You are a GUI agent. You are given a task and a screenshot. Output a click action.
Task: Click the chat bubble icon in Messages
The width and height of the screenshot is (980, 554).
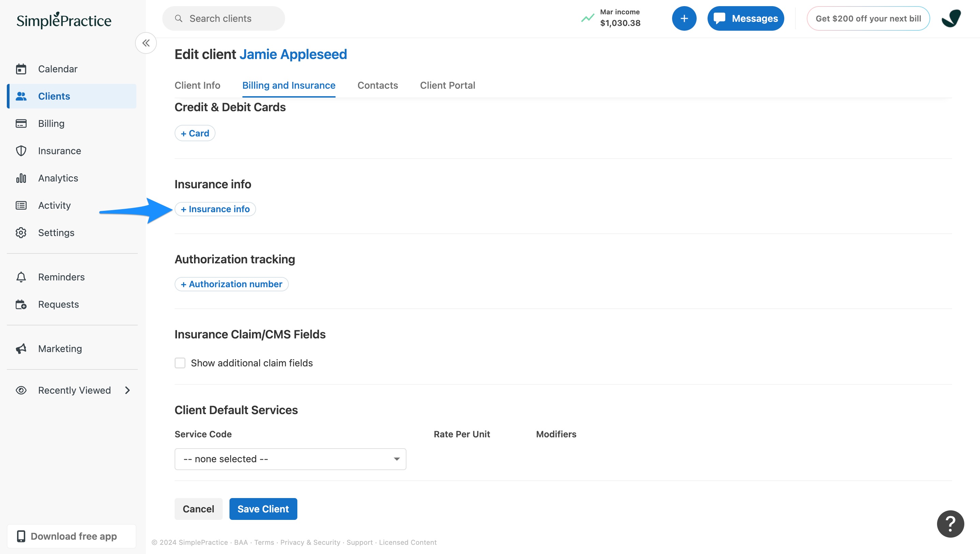(x=719, y=18)
